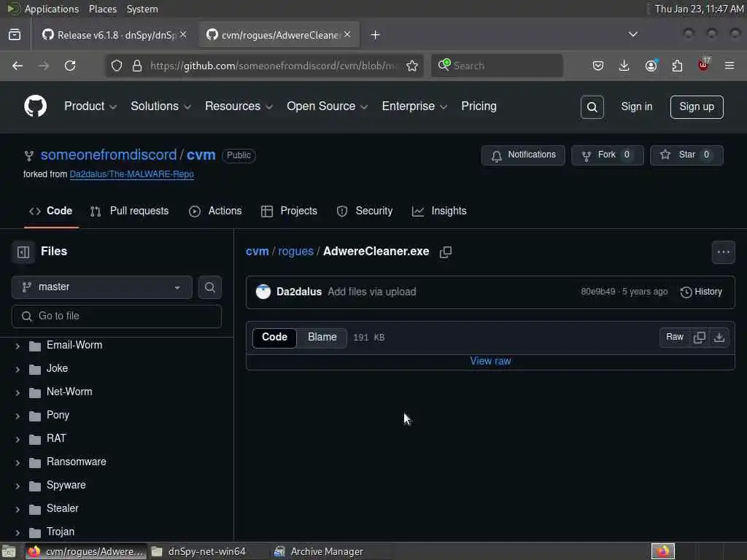Switch to the Blame view toggle
Screen dimensions: 747x560
(322, 337)
